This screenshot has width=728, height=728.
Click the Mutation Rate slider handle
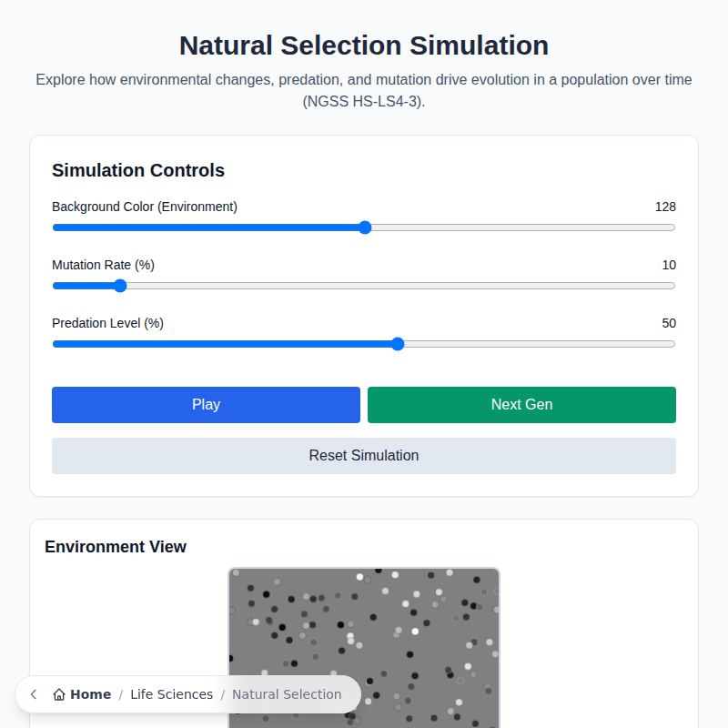119,286
